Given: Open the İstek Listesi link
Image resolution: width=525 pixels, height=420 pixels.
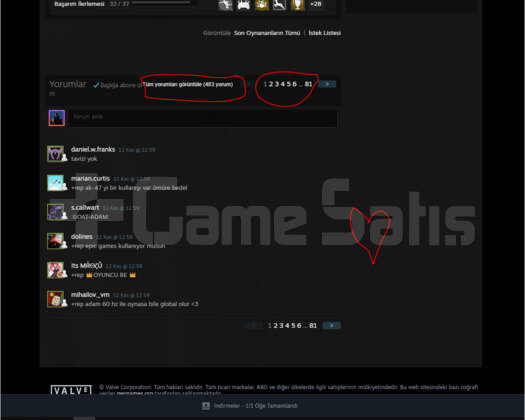Looking at the screenshot, I should 324,33.
